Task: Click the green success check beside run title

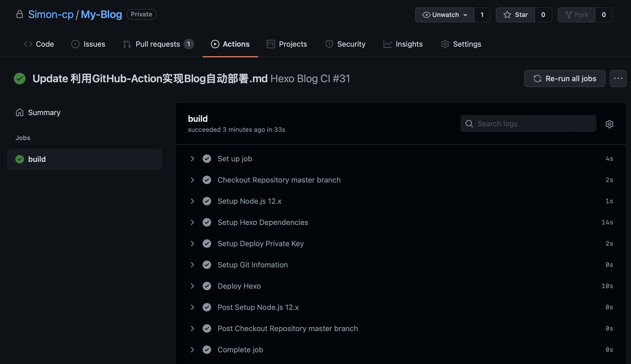Action: [20, 79]
